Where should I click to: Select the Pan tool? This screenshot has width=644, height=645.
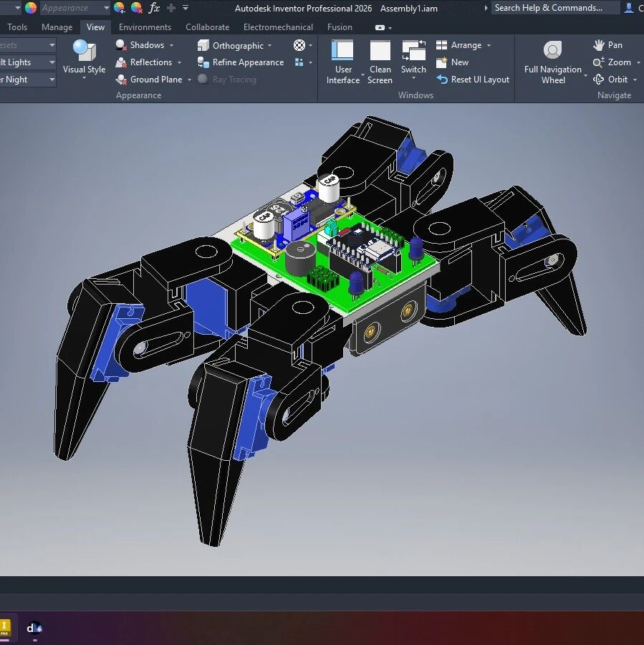pyautogui.click(x=607, y=45)
